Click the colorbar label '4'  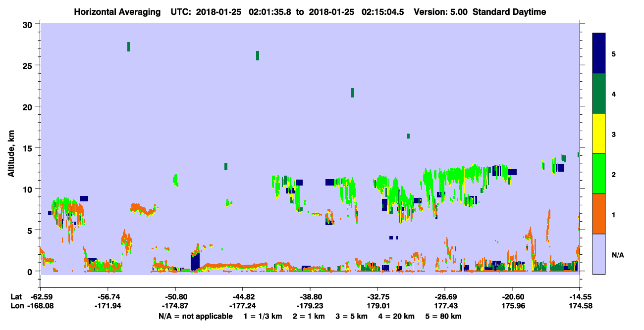tap(614, 94)
